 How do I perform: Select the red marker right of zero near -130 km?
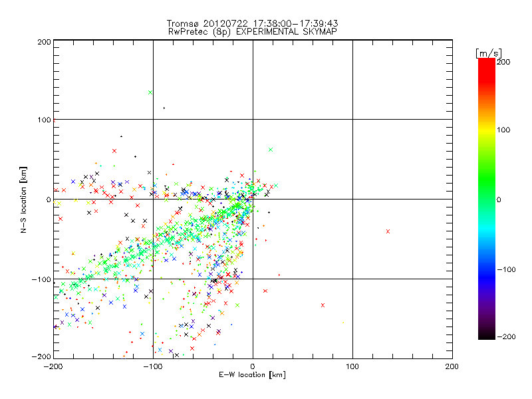click(x=323, y=305)
